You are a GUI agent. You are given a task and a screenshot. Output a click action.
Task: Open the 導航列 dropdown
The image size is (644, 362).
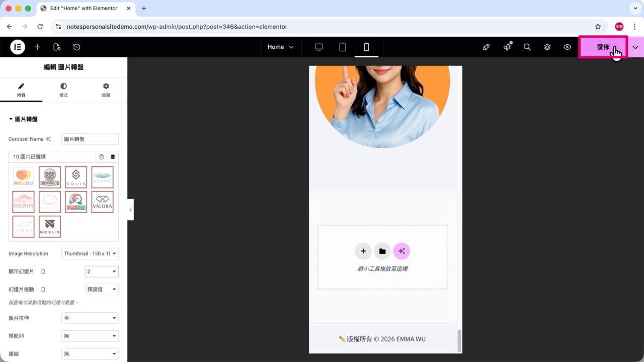90,336
